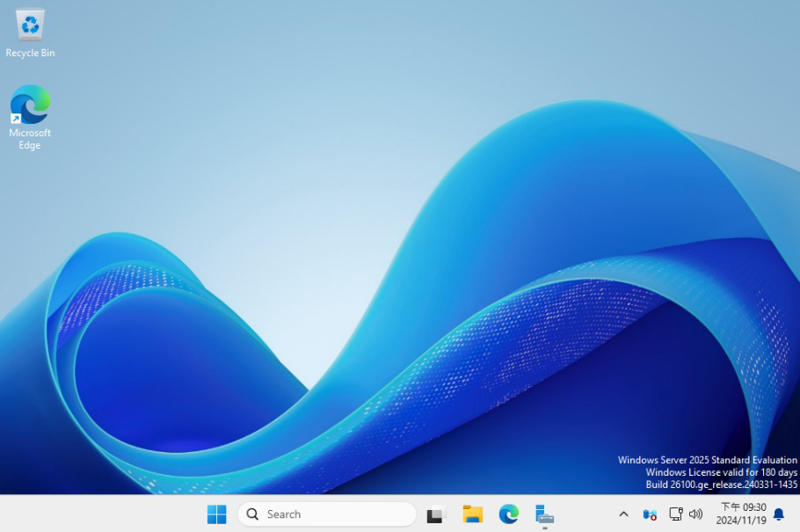
Task: Show hidden system tray icons
Action: coord(623,514)
